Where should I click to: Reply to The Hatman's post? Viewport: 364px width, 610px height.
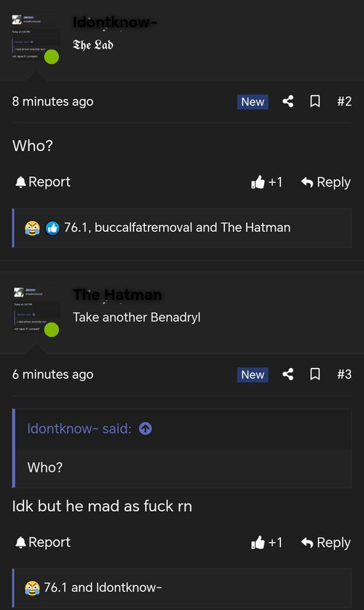326,542
